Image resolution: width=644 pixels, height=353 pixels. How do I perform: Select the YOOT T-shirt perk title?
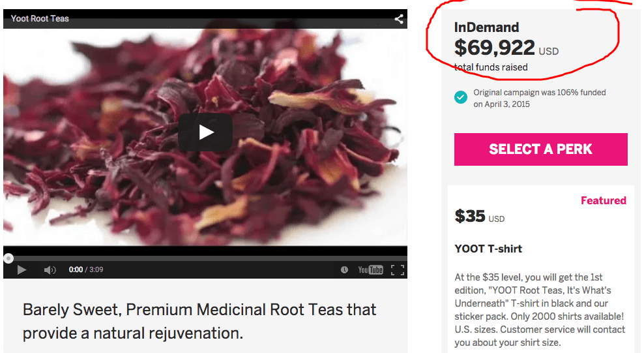(x=488, y=249)
